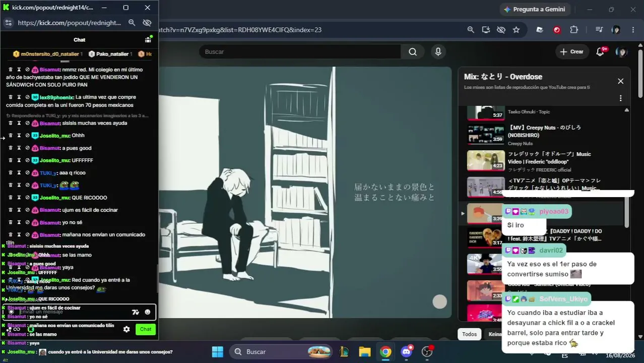This screenshot has width=644, height=363.
Task: Click Kick popout URL address field
Action: tap(70, 23)
